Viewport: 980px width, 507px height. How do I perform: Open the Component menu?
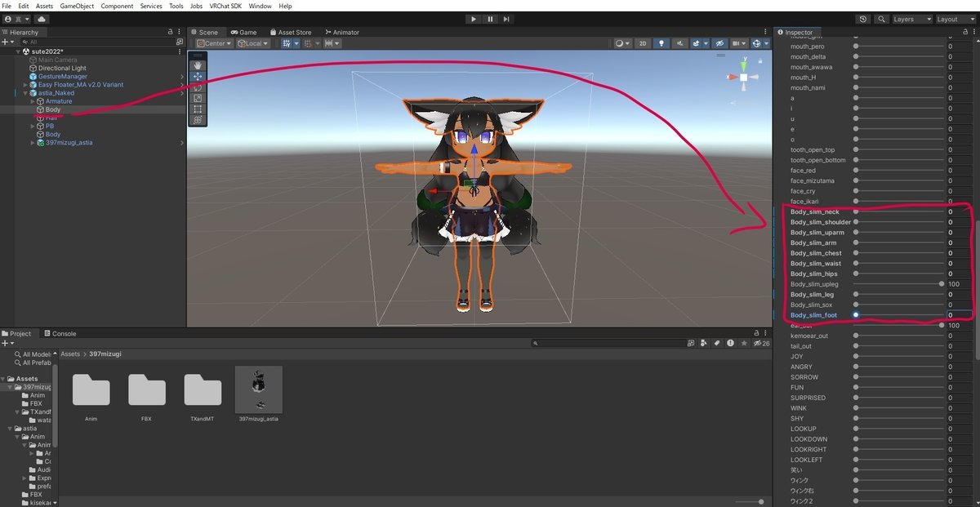tap(118, 6)
